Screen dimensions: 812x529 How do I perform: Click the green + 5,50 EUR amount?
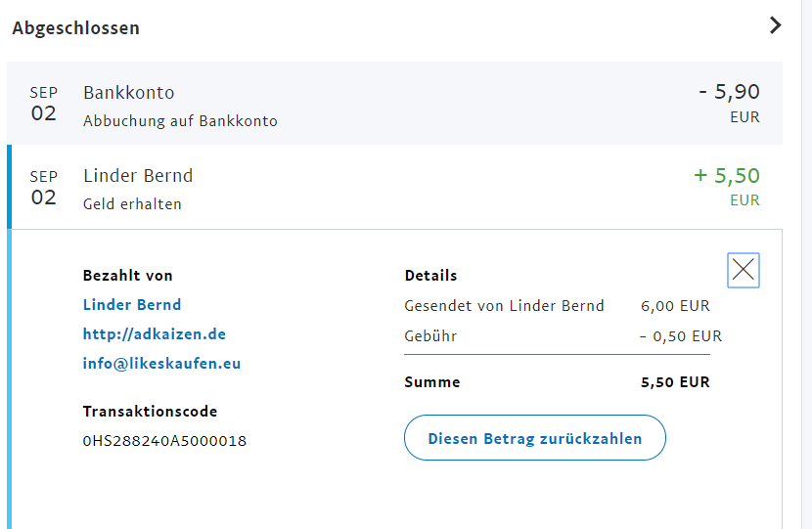[727, 177]
